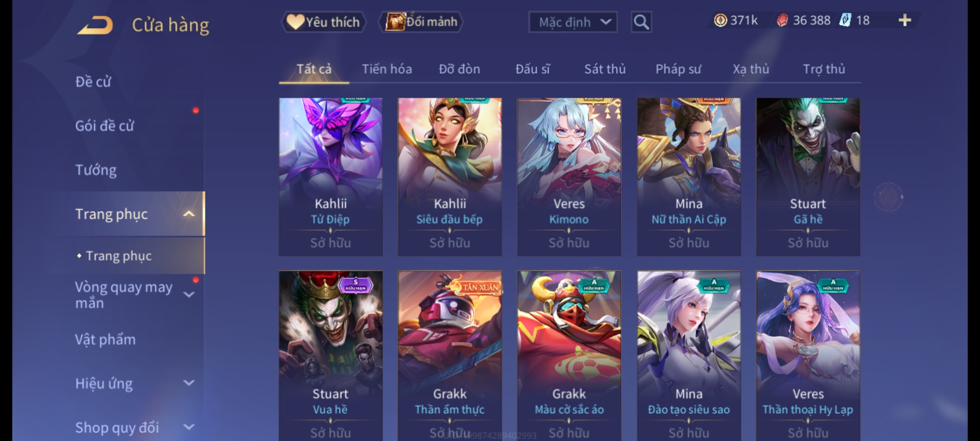Viewport: 980px width, 441px height.
Task: Open the search magnifier icon
Action: pyautogui.click(x=641, y=22)
